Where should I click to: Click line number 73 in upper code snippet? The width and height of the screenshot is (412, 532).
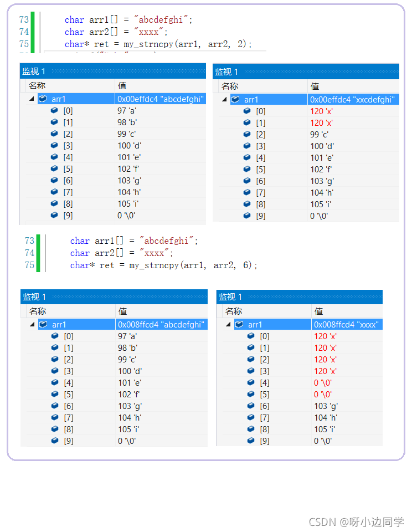24,20
